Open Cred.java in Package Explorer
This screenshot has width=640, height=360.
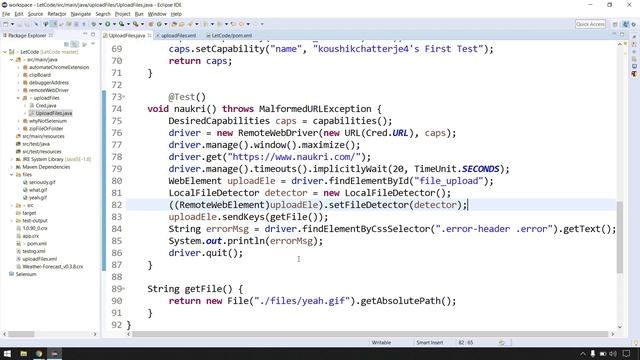[46, 106]
